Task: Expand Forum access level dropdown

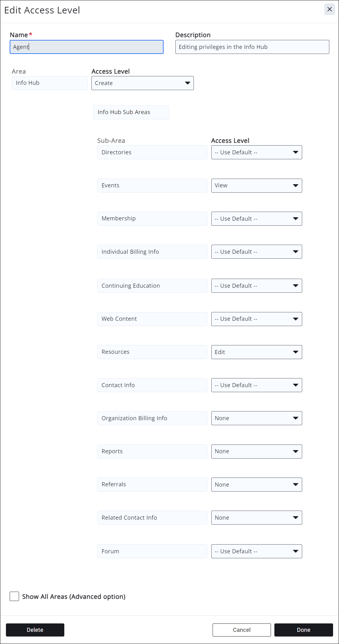Action: [x=256, y=551]
